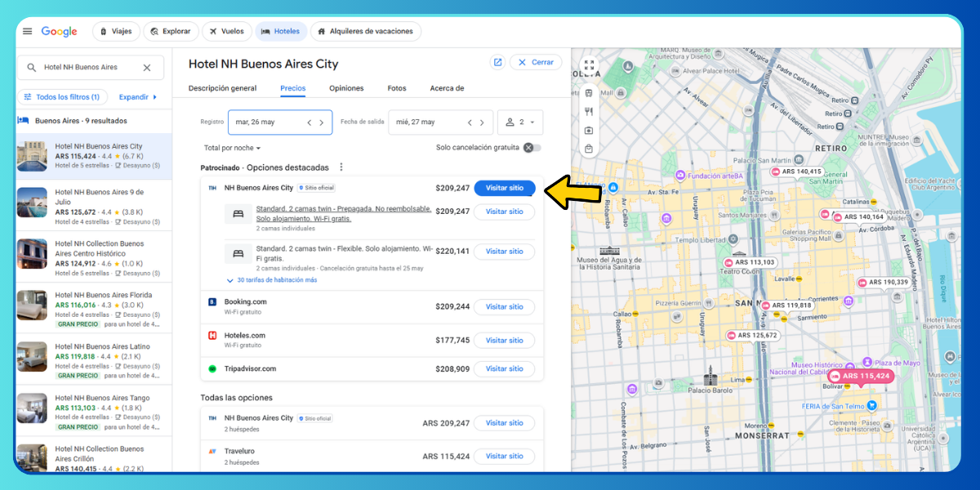Open the Descripción general tab

(x=222, y=88)
